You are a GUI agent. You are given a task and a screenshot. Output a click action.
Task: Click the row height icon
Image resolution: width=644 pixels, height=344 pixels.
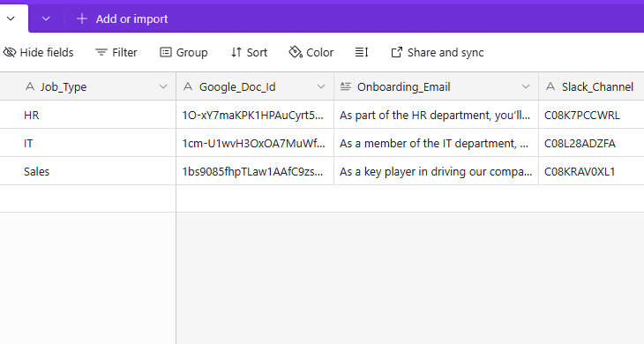pyautogui.click(x=362, y=53)
